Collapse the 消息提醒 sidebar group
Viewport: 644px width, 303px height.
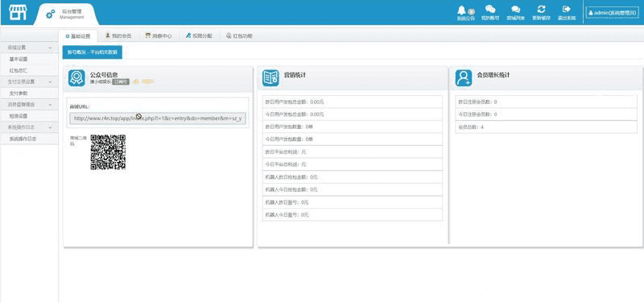click(x=29, y=105)
